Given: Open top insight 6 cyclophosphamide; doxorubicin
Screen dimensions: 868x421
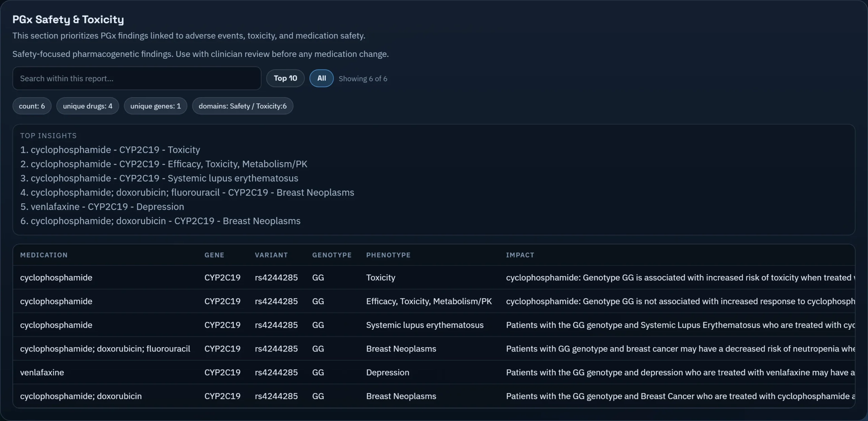Looking at the screenshot, I should point(160,221).
